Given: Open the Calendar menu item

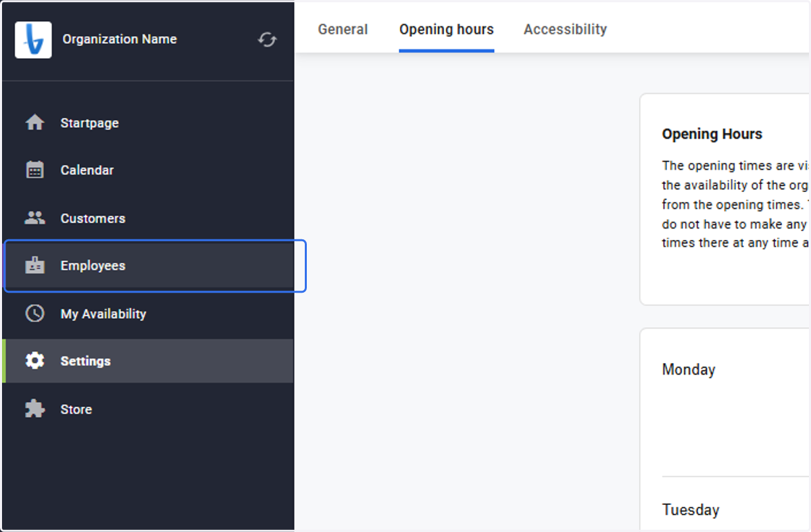Looking at the screenshot, I should 148,170.
